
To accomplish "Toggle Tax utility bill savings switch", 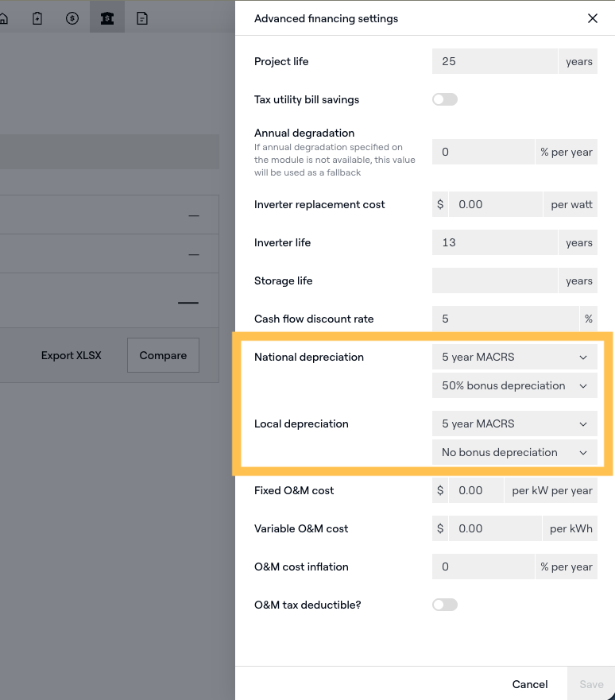I will tap(444, 99).
